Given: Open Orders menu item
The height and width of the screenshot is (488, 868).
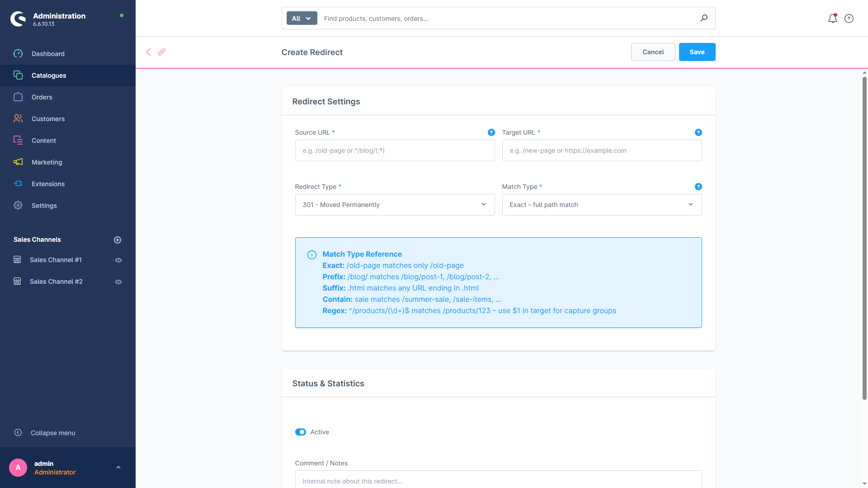Looking at the screenshot, I should [x=68, y=97].
